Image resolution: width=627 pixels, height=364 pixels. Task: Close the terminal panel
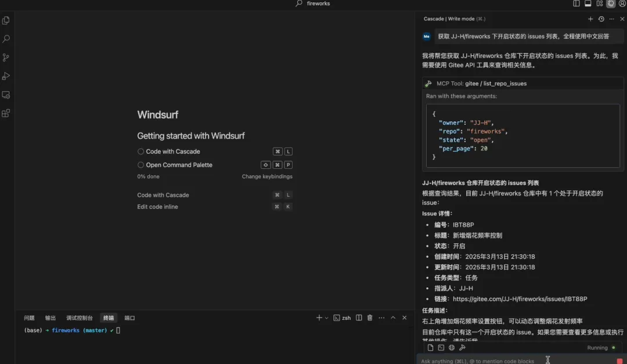point(404,318)
